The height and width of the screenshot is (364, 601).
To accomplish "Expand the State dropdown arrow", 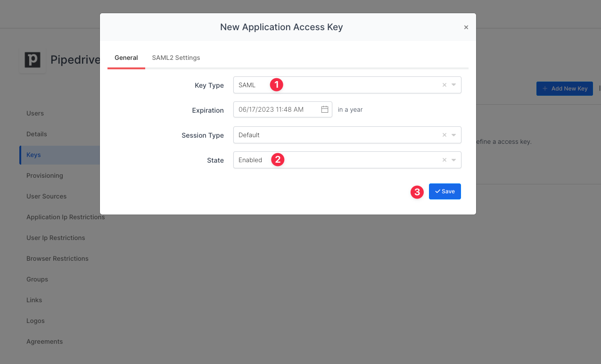I will point(453,160).
